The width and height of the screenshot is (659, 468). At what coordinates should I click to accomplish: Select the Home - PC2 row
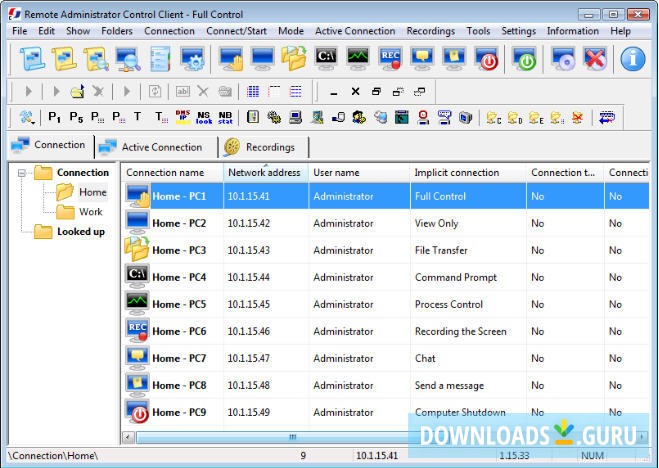(x=385, y=223)
